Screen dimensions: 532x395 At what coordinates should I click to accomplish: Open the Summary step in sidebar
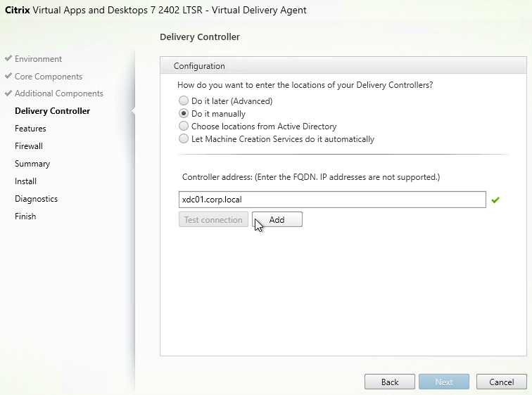[32, 164]
